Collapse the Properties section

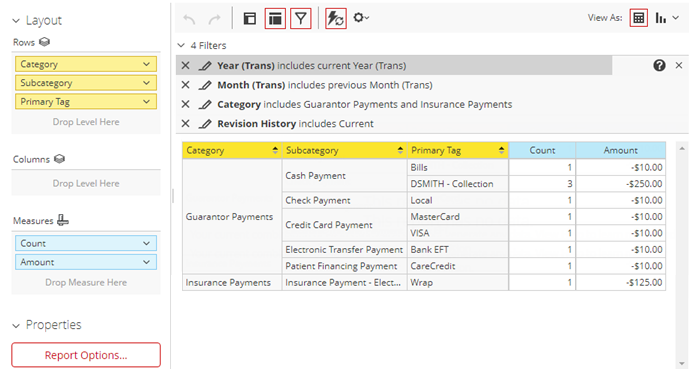point(16,326)
